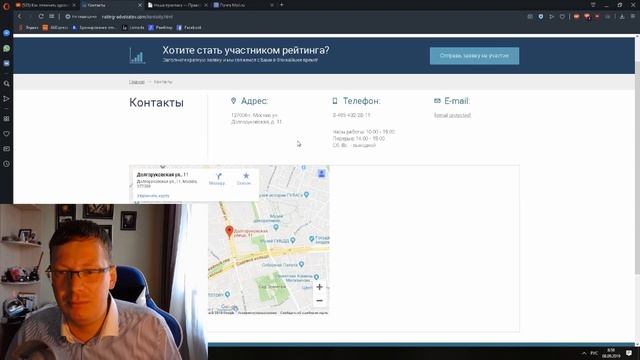This screenshot has width=640, height=360.
Task: Bookmark this page with the heart icon
Action: pos(562,17)
